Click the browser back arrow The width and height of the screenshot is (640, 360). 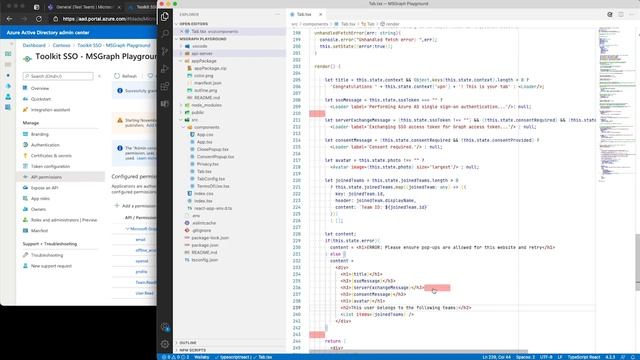9,19
